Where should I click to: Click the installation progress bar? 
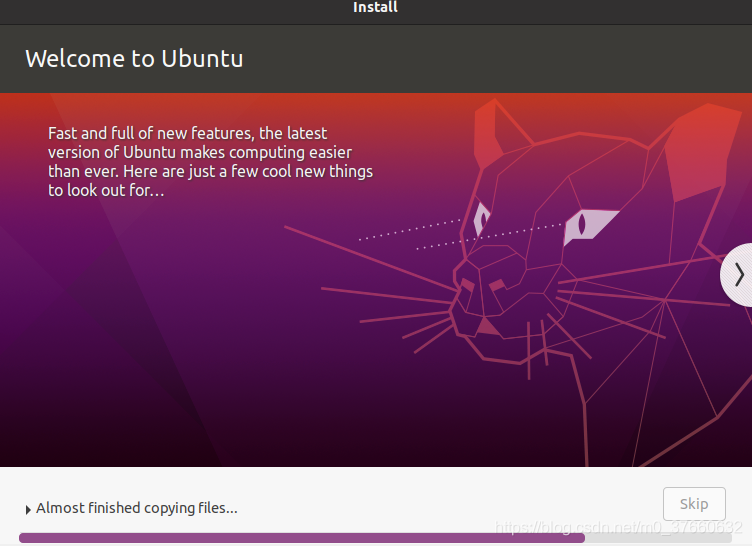coord(376,538)
